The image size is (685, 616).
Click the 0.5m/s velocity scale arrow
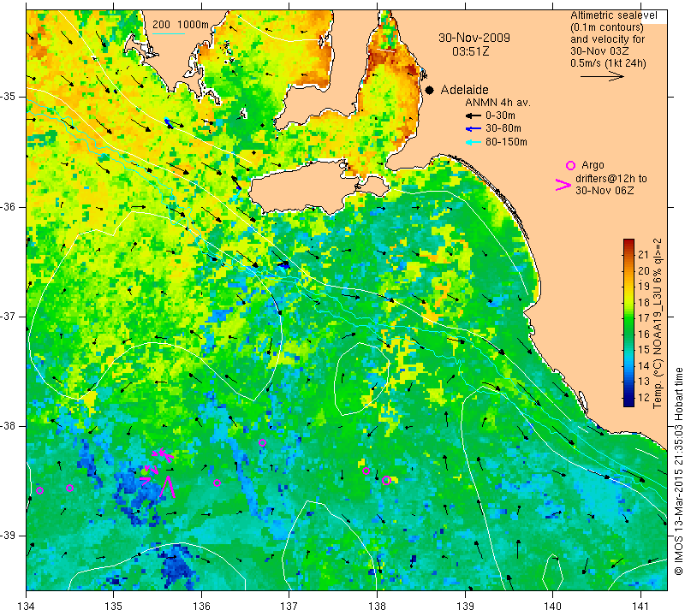coord(602,76)
